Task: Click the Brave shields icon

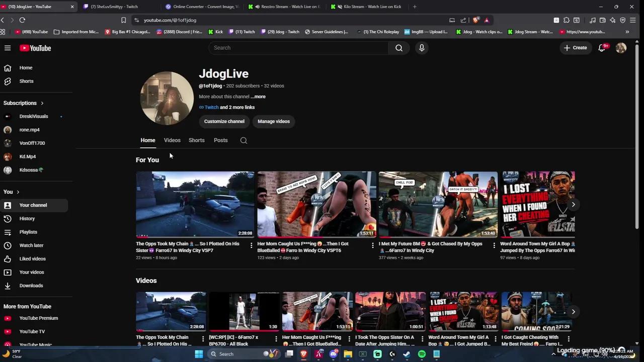Action: pos(475,20)
